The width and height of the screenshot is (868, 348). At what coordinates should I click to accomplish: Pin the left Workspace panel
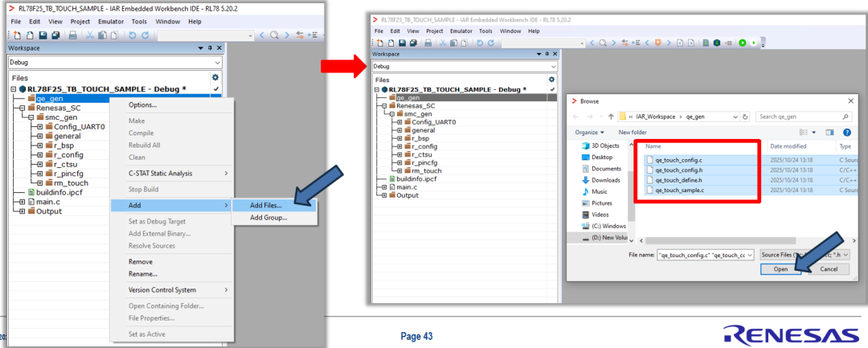(209, 48)
